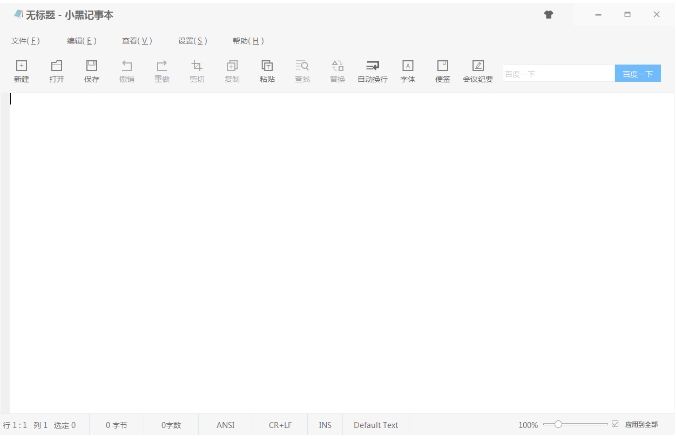
Task: Click the INS insert mode indicator
Action: [x=325, y=425]
